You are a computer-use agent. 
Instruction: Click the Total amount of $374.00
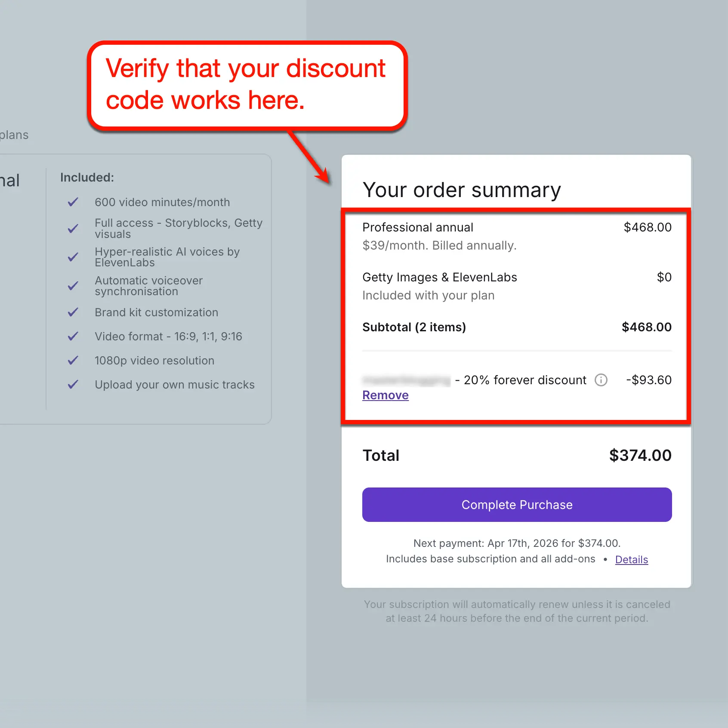[x=640, y=455]
